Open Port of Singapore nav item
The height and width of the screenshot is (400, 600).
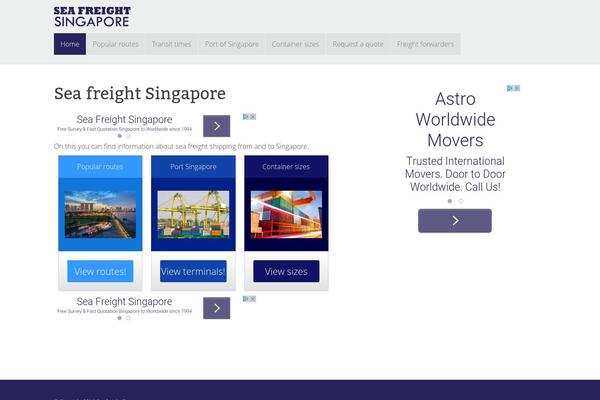pos(232,44)
